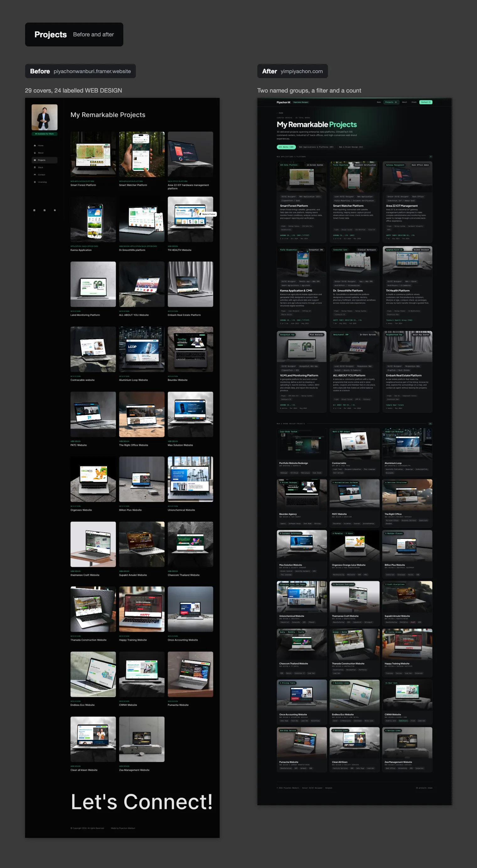
Task: Open Smart Forest Platform cover in Before grid
Action: point(93,154)
